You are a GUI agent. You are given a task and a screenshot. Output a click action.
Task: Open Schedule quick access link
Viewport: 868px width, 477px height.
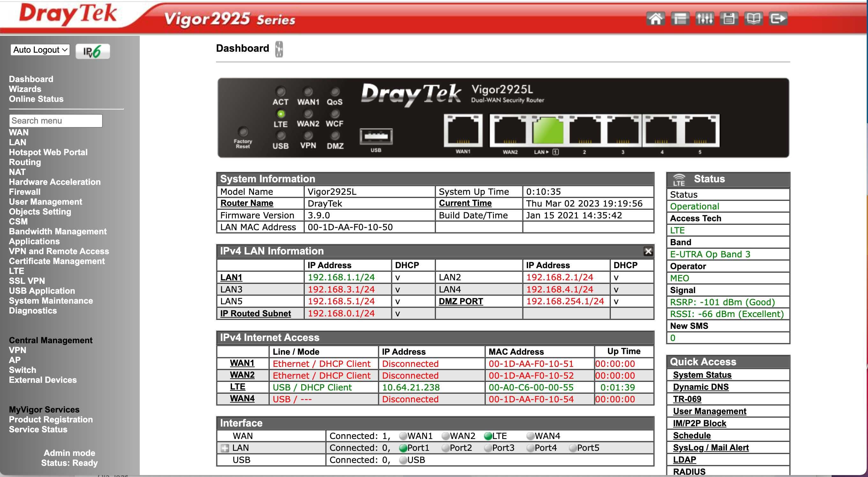click(x=692, y=435)
